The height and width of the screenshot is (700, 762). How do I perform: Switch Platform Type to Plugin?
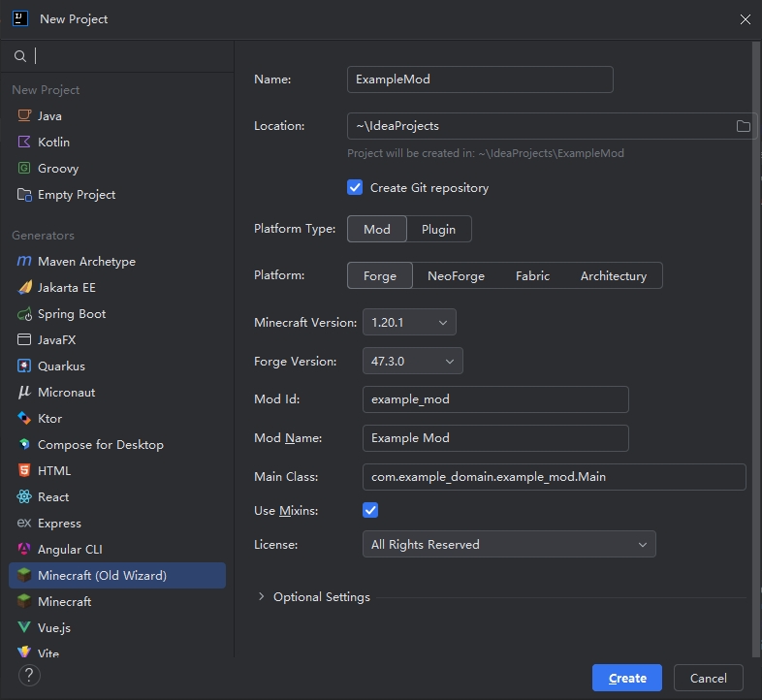(x=438, y=230)
